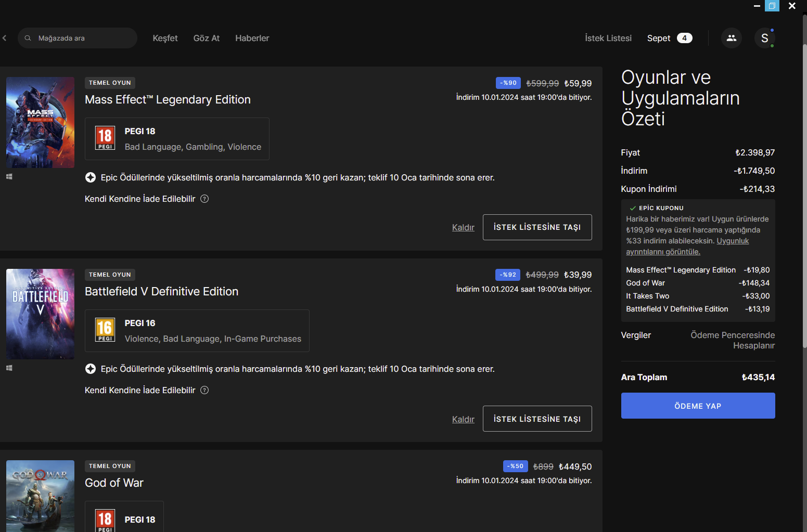Open the God of War title link
This screenshot has width=807, height=532.
[x=114, y=483]
